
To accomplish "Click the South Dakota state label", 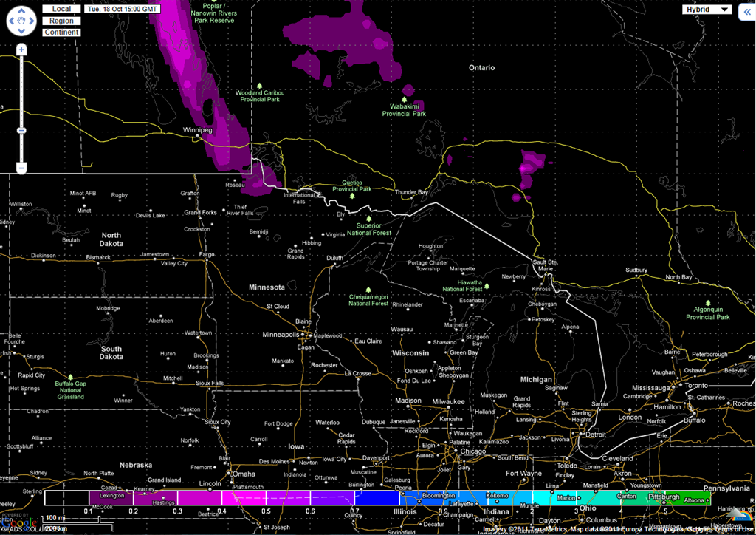I will [x=111, y=352].
